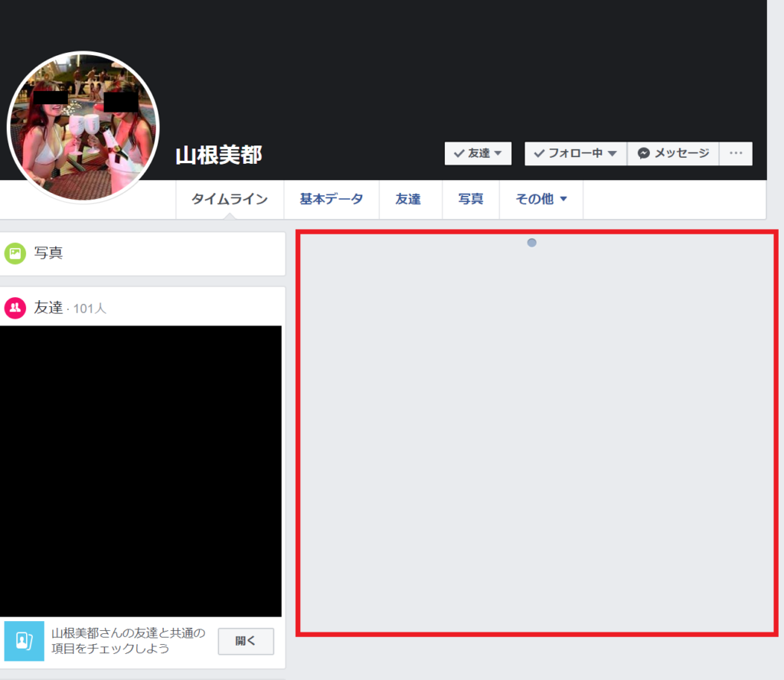
Task: Click the blue card icon beside 開く
Action: (x=24, y=641)
